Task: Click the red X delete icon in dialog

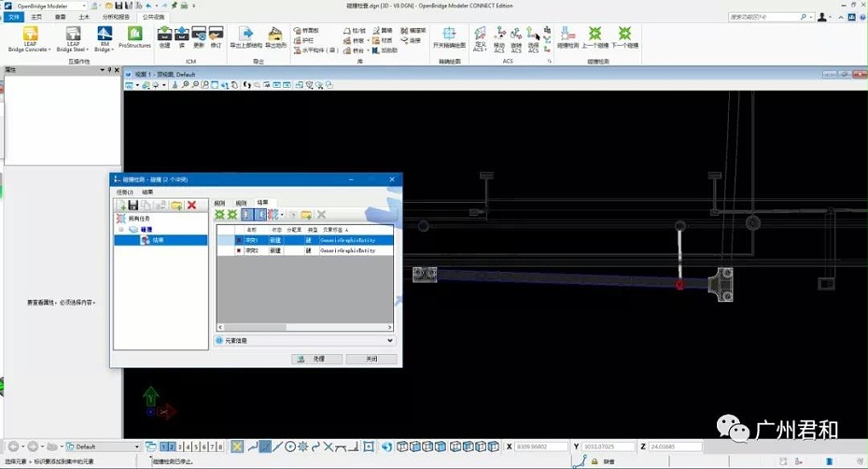Action: coord(191,206)
